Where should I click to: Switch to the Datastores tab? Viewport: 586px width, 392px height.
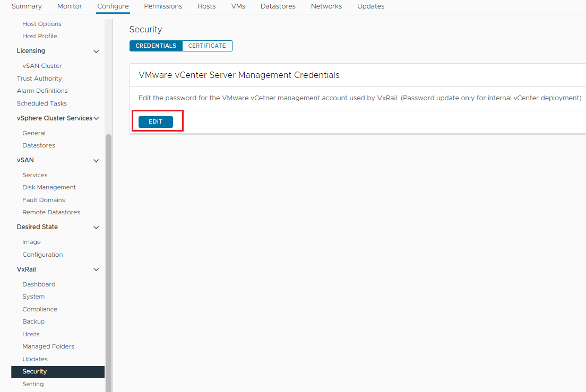tap(278, 6)
